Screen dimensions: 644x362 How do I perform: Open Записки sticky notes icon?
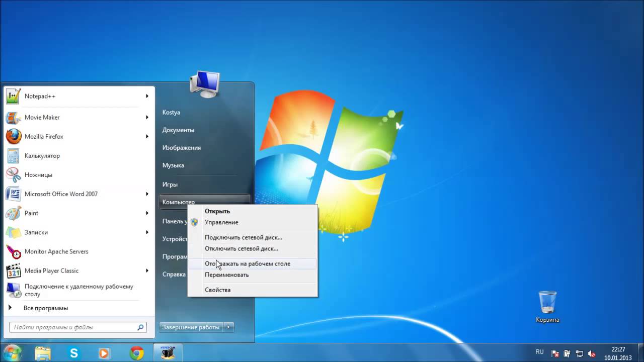13,232
